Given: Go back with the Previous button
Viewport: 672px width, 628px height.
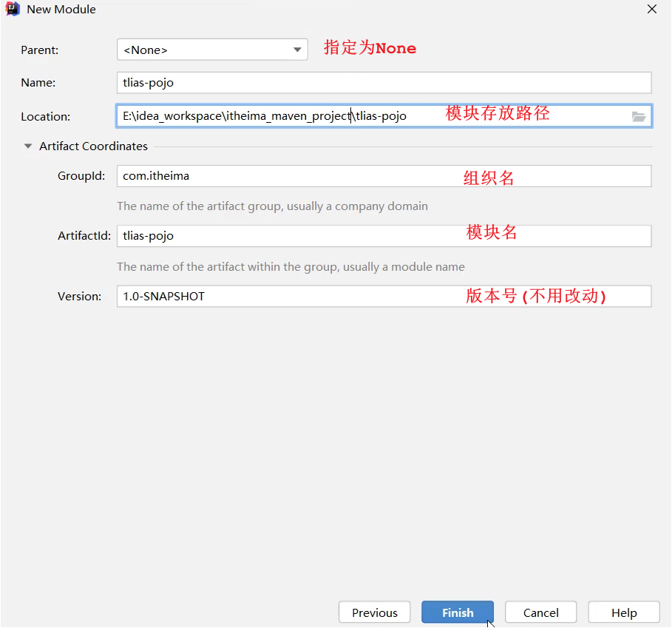Looking at the screenshot, I should point(374,612).
